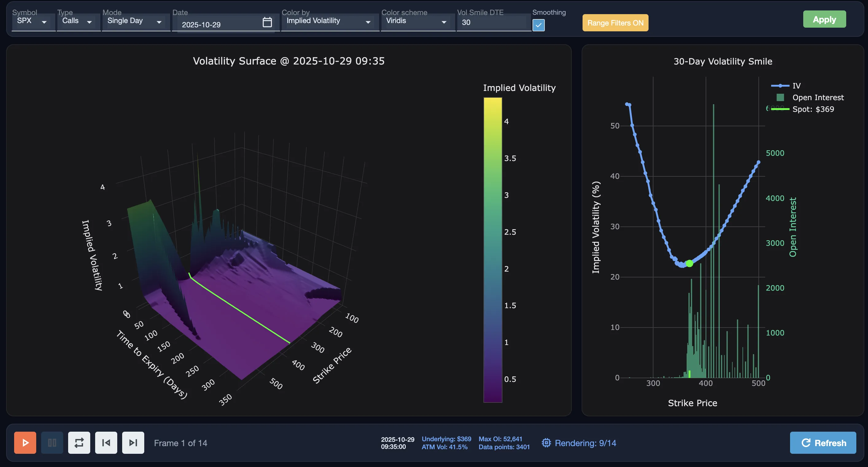Jump to first frame with skip-back icon

tap(106, 443)
